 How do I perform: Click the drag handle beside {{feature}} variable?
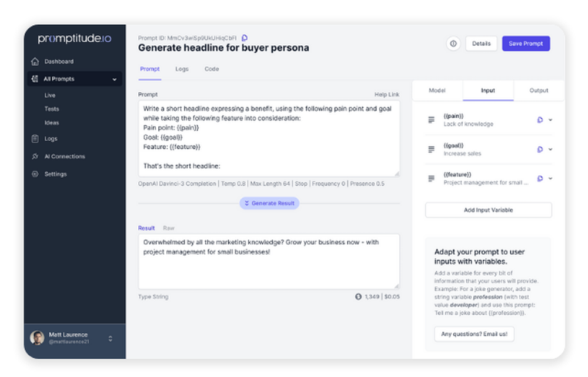tap(431, 178)
